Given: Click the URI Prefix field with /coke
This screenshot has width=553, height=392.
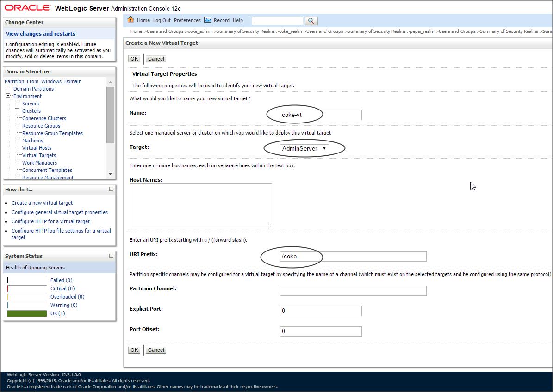Looking at the screenshot, I should click(x=353, y=257).
